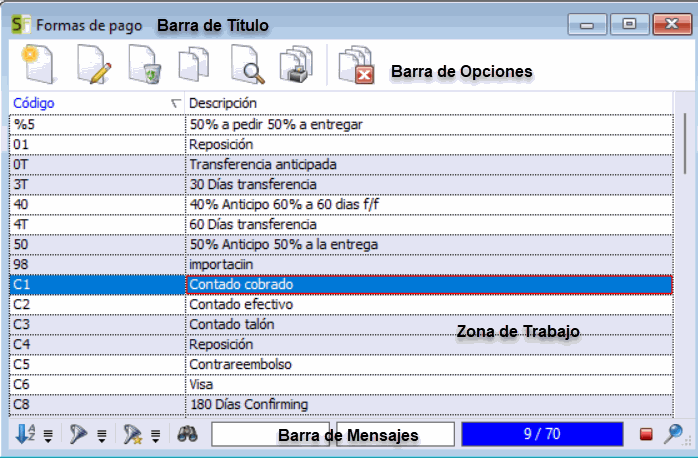Select code cell 'C1'

tap(97, 285)
